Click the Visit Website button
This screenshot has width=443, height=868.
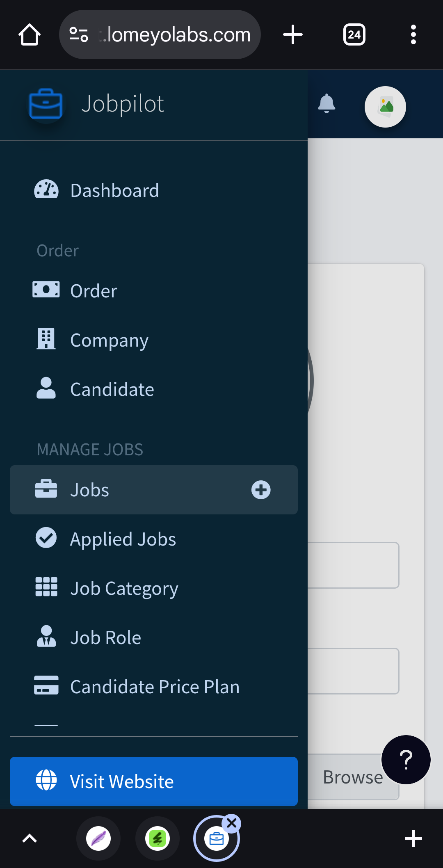154,781
